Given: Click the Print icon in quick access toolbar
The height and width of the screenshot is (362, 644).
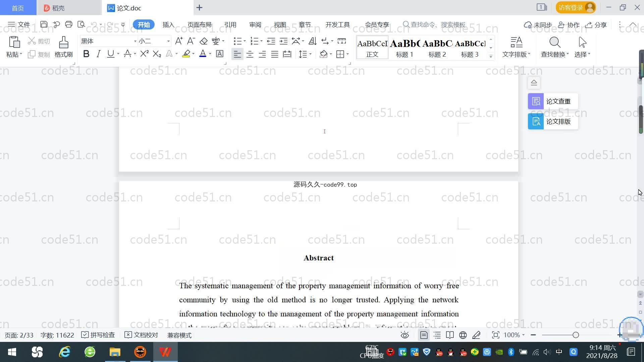Looking at the screenshot, I should [69, 24].
